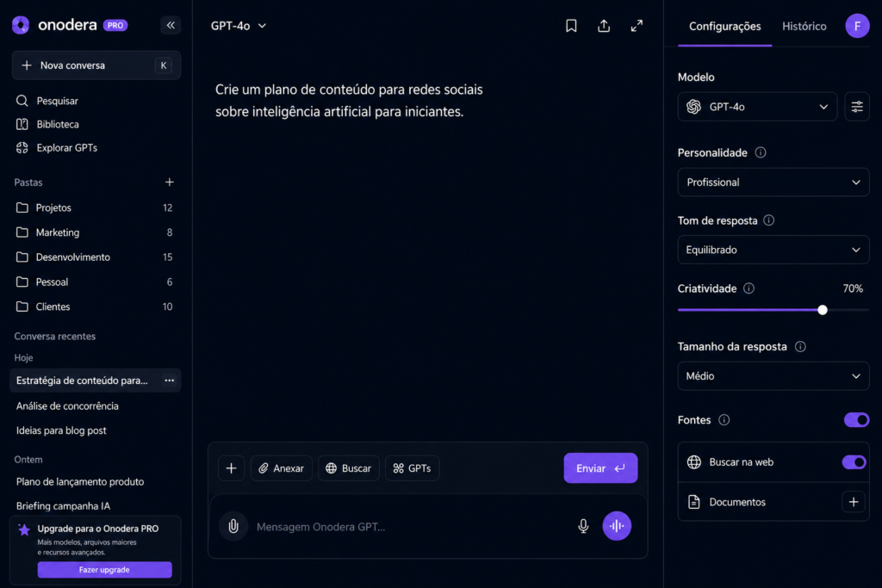This screenshot has height=588, width=882.
Task: Click the Fazer upgrade button
Action: tap(104, 569)
